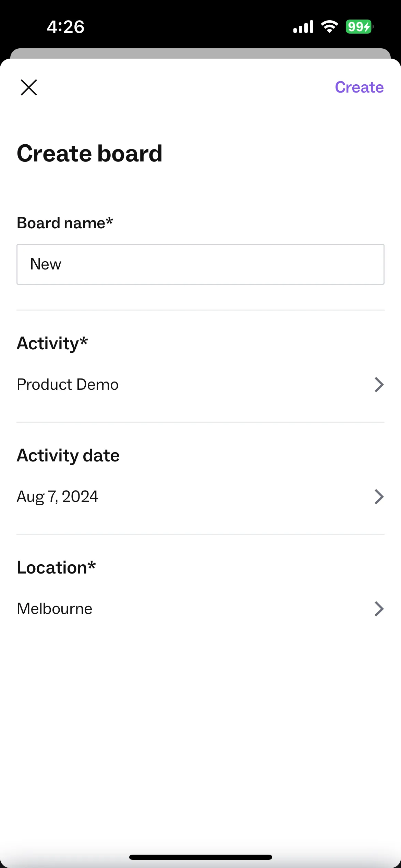
Task: Tap the green battery indicator icon
Action: point(360,26)
